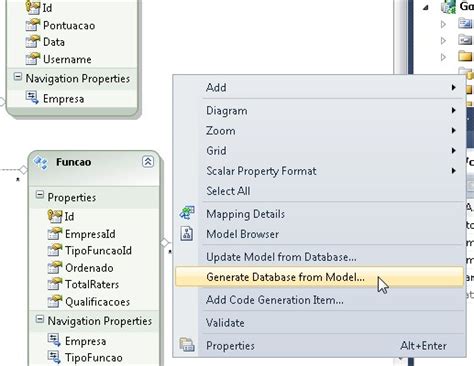Open the Zoom submenu arrow
Viewport: 474px width, 366px height.
tap(453, 130)
